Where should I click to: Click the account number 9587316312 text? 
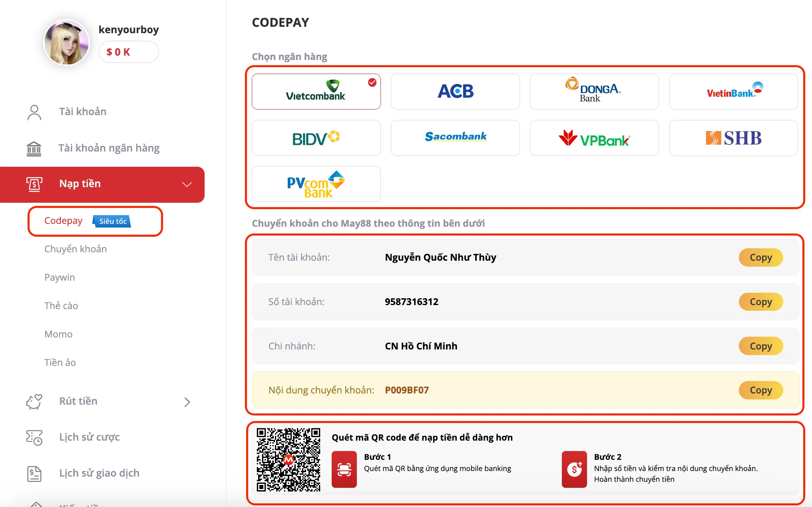(x=412, y=302)
